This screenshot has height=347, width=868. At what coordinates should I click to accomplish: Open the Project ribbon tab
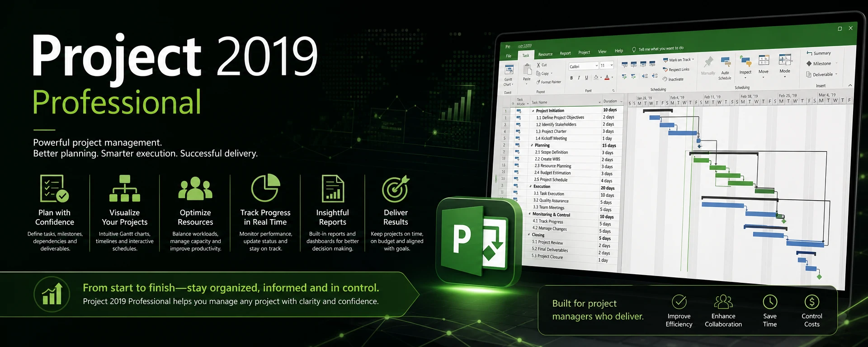click(584, 52)
